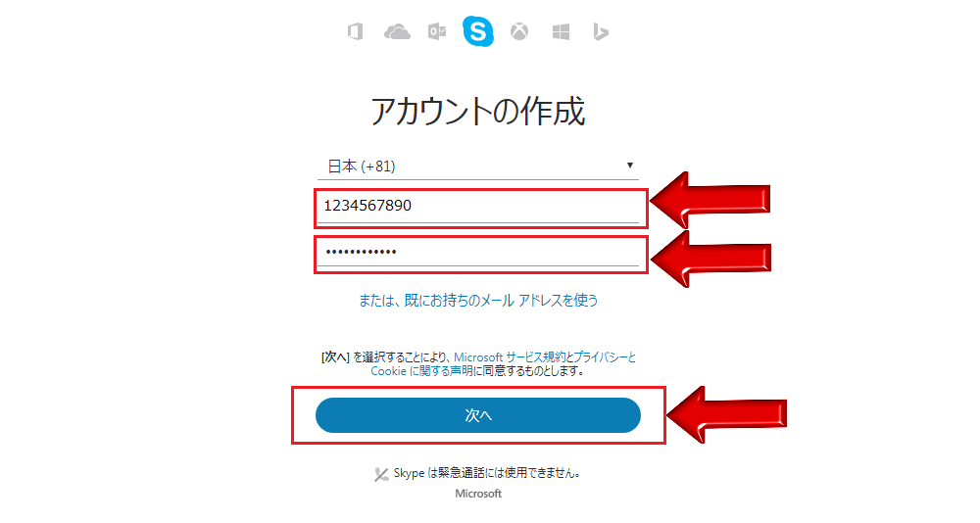Screen dimensions: 980x523
Task: Click the blue Skype logo icon
Action: [x=478, y=30]
